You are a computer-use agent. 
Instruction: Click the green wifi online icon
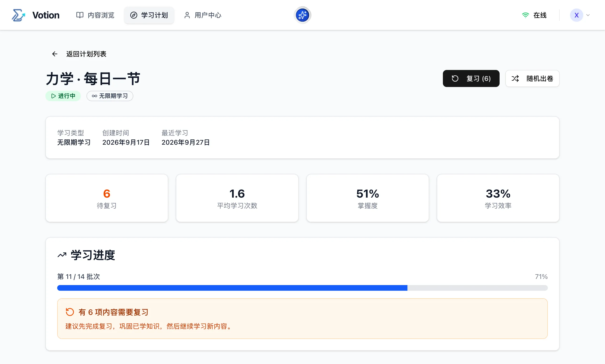[525, 15]
